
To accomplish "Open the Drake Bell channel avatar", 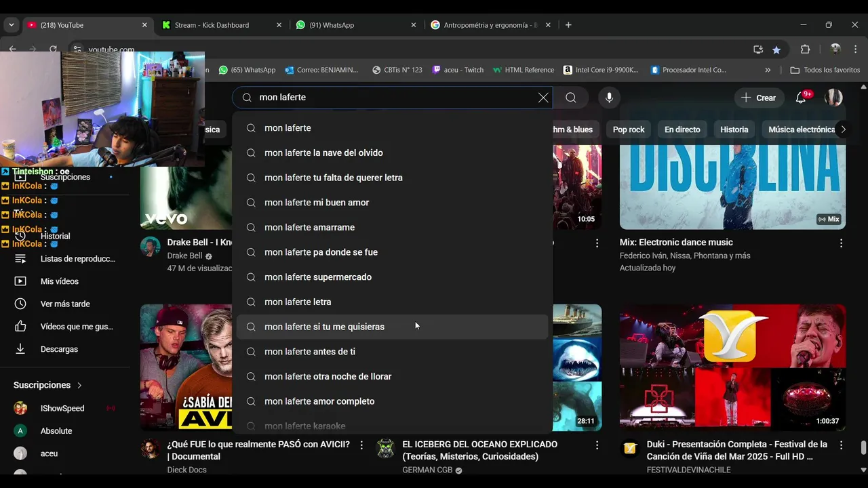I will tap(151, 246).
